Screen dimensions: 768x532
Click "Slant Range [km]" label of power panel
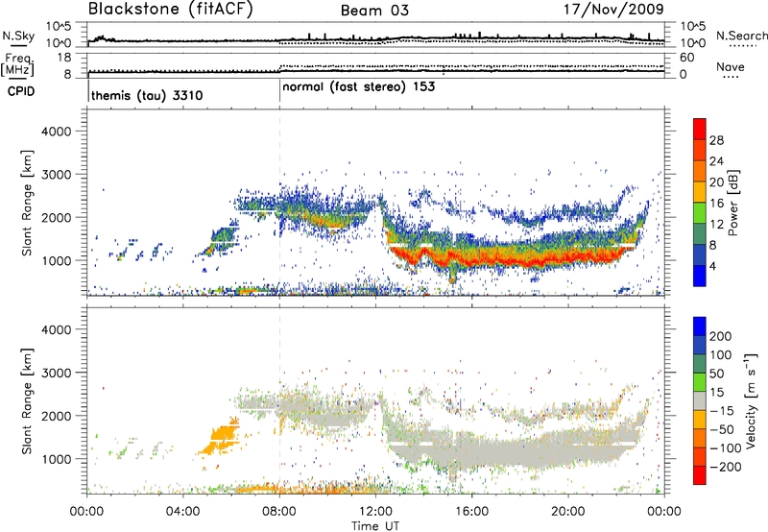[27, 203]
